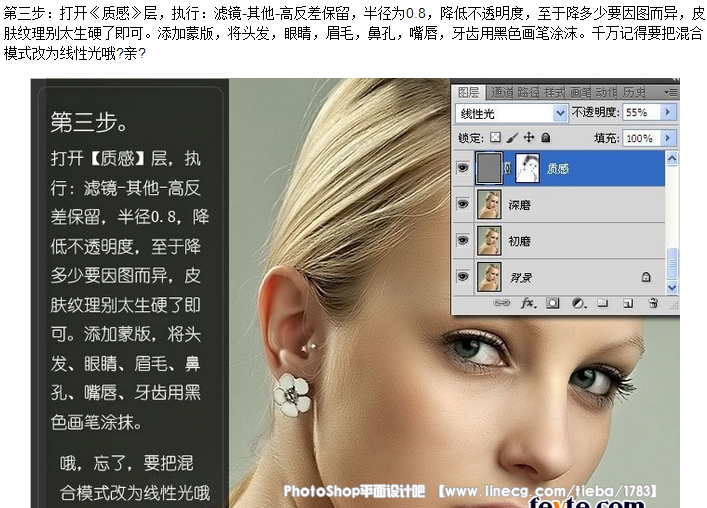
Task: Select mask thumbnail of 质感 layer
Action: coord(527,168)
